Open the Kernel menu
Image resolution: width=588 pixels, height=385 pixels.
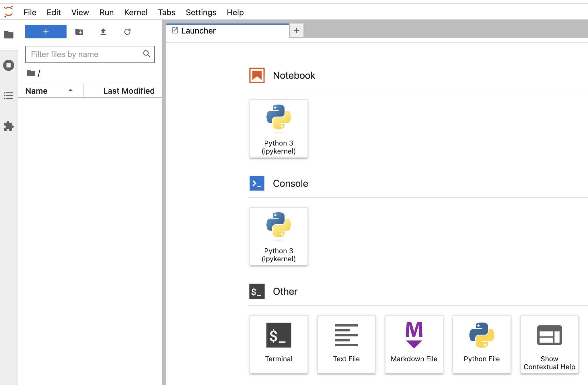coord(136,12)
